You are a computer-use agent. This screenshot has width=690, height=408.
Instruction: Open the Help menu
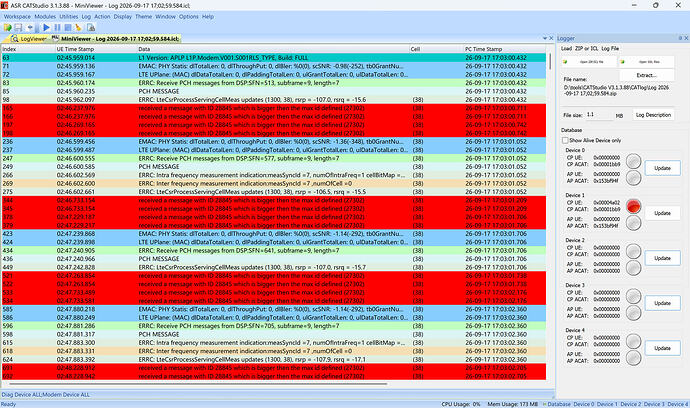coord(208,16)
